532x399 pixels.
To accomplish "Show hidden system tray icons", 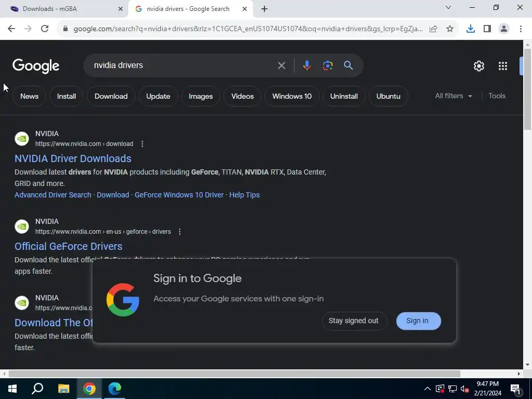I will [428, 389].
